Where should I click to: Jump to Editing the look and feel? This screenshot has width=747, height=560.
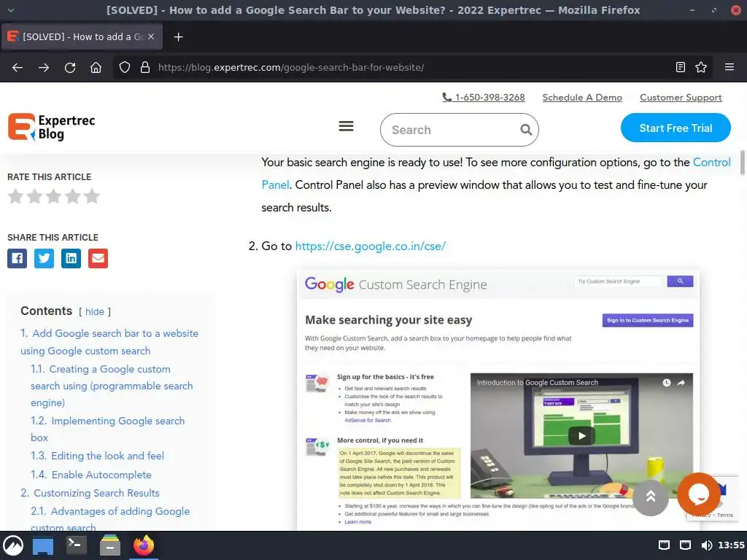pos(97,456)
